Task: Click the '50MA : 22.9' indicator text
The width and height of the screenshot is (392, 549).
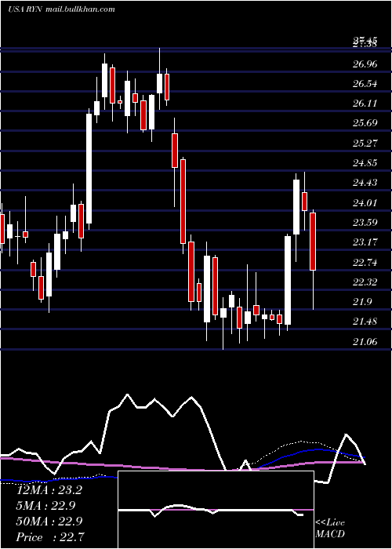Action: [x=49, y=522]
